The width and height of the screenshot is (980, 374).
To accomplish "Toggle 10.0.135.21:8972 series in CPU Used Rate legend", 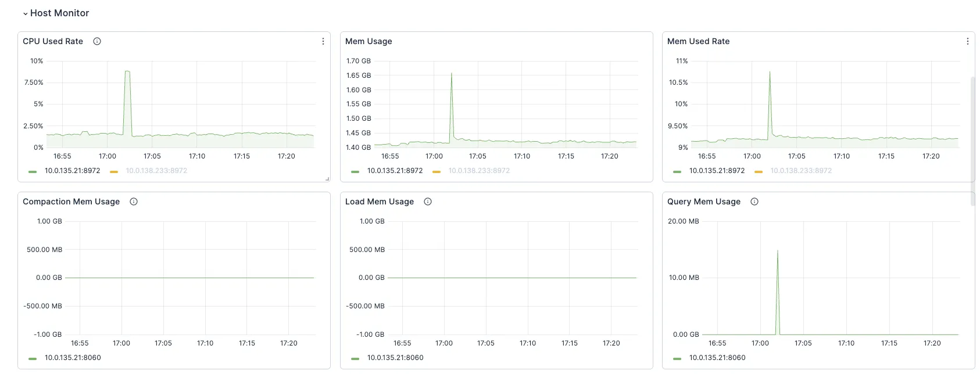I will pyautogui.click(x=72, y=171).
